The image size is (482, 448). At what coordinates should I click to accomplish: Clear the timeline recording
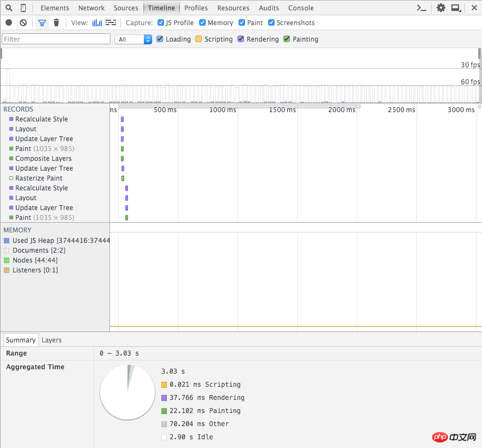[x=23, y=23]
